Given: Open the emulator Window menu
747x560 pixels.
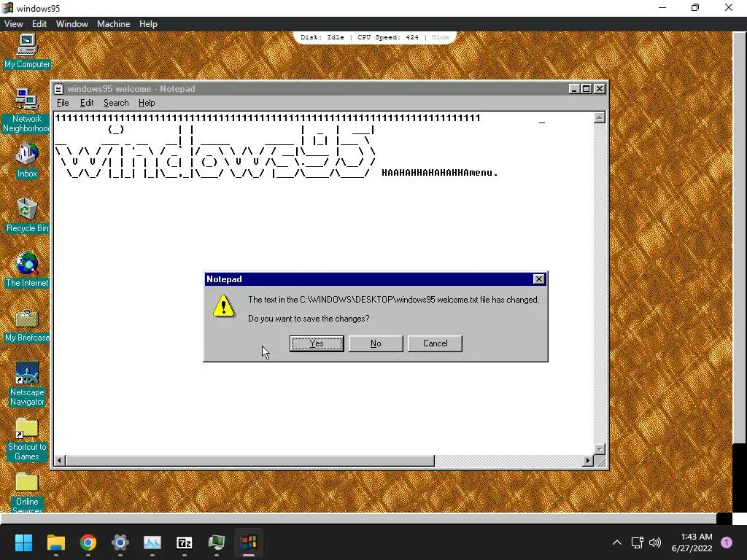Looking at the screenshot, I should [x=72, y=24].
